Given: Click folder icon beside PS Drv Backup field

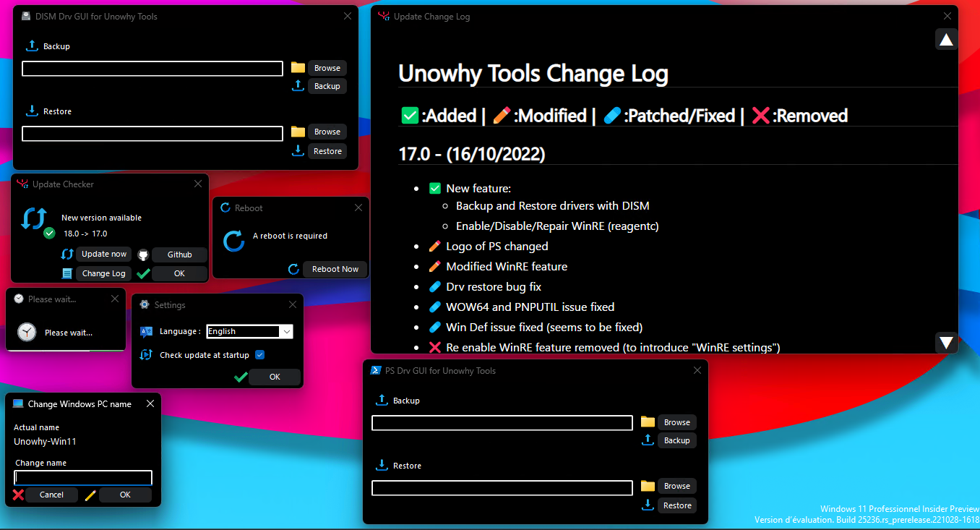Looking at the screenshot, I should point(648,422).
